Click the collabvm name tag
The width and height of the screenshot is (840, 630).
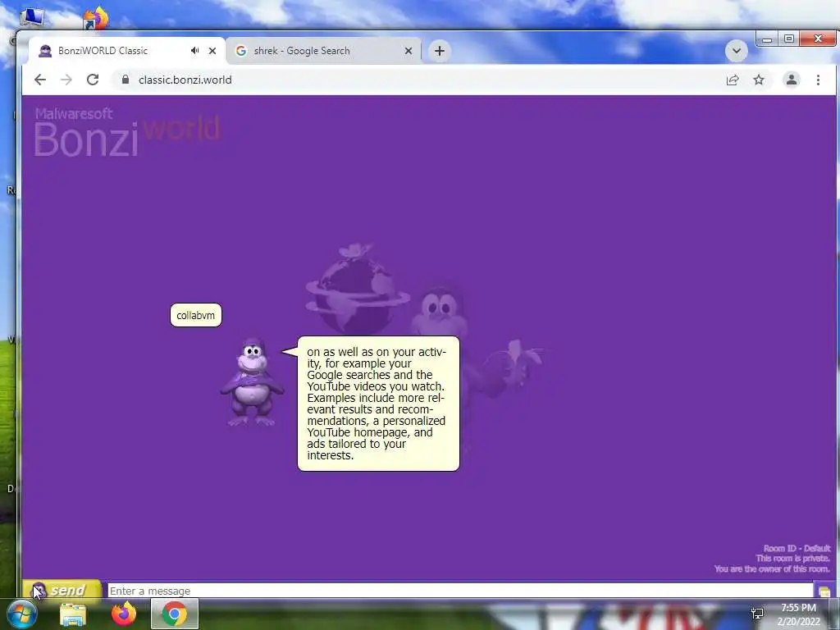pyautogui.click(x=195, y=315)
